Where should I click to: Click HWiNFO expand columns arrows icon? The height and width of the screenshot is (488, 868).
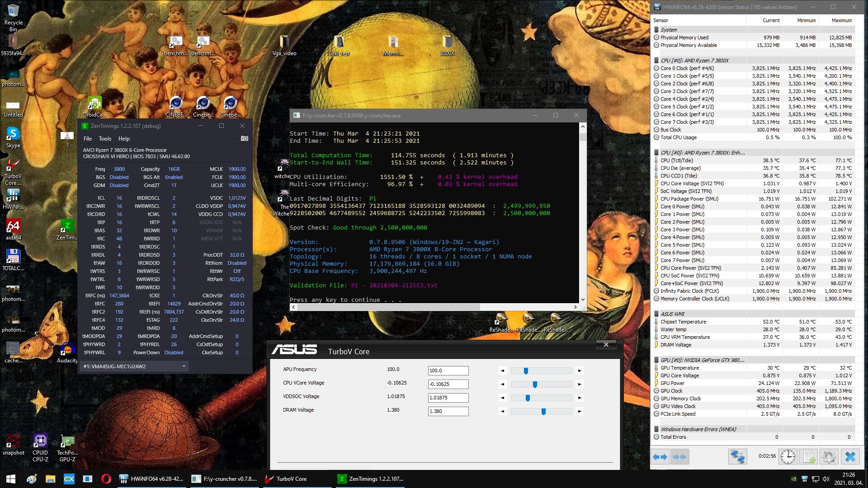(x=660, y=457)
